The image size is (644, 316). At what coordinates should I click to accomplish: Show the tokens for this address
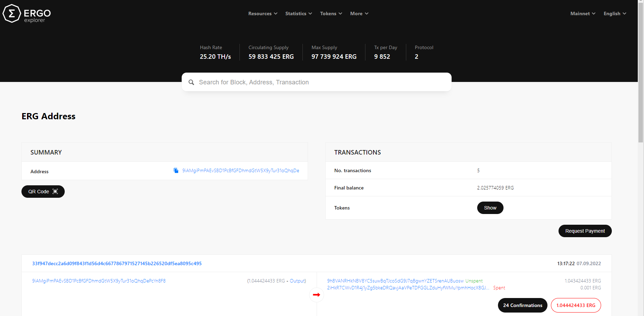(x=490, y=208)
